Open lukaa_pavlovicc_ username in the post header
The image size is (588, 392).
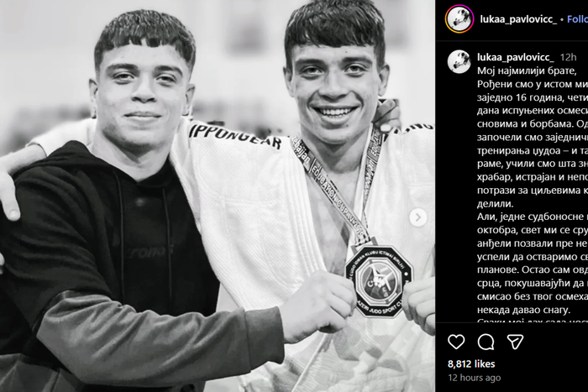pyautogui.click(x=518, y=19)
